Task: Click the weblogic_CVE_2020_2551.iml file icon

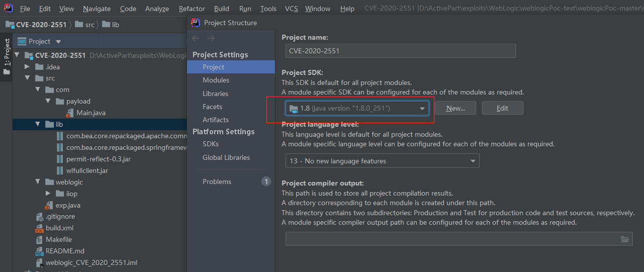Action: coord(39,263)
